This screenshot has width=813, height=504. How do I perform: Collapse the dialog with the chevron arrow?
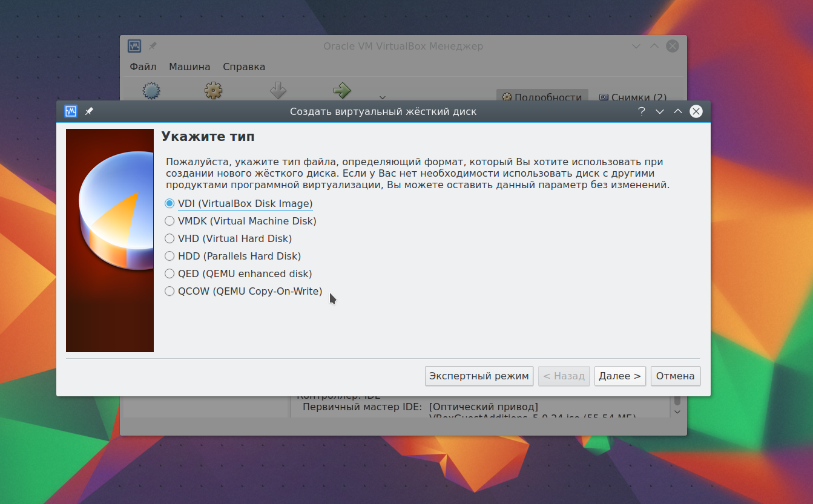(659, 111)
